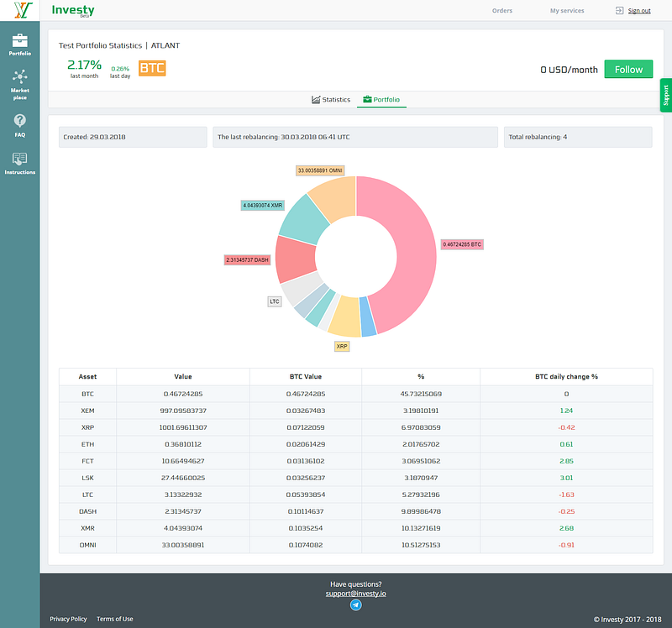Click percentage 45.73215069 in BTC row
Screen dimensions: 672x628
[421, 394]
